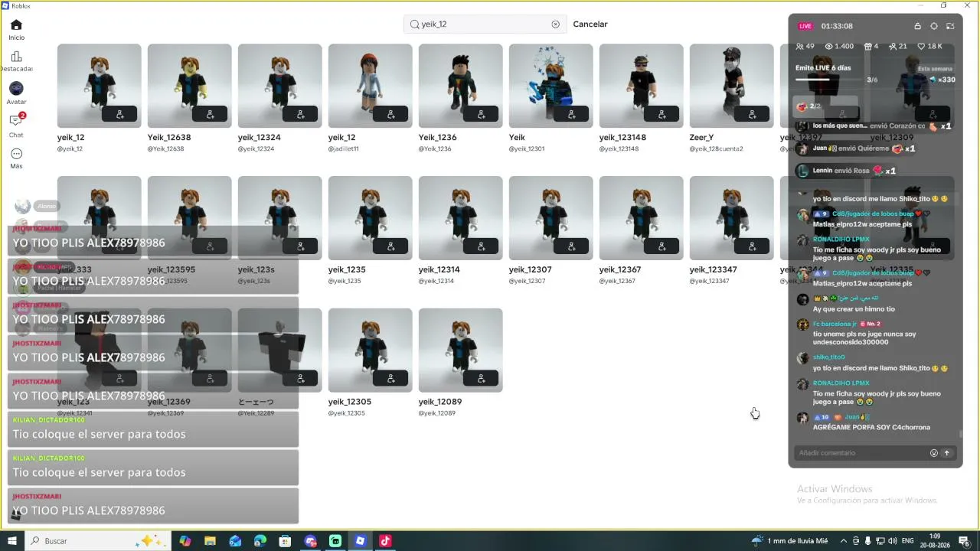Open the likes count showing 18 K
Image resolution: width=980 pixels, height=551 pixels.
coord(929,47)
